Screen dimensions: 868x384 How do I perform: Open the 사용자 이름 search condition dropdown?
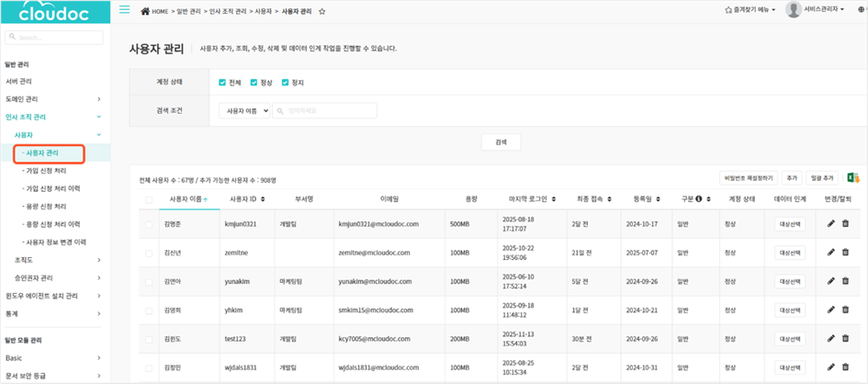coord(244,110)
